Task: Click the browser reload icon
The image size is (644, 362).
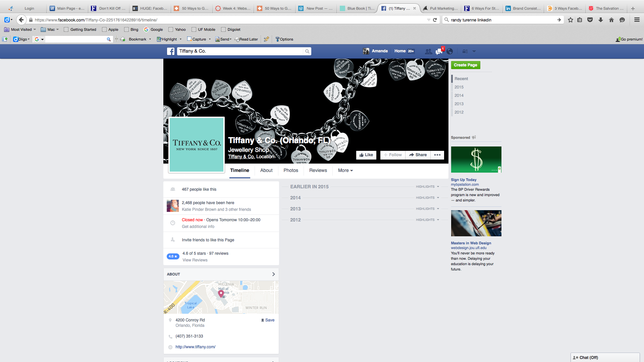Action: pyautogui.click(x=435, y=20)
